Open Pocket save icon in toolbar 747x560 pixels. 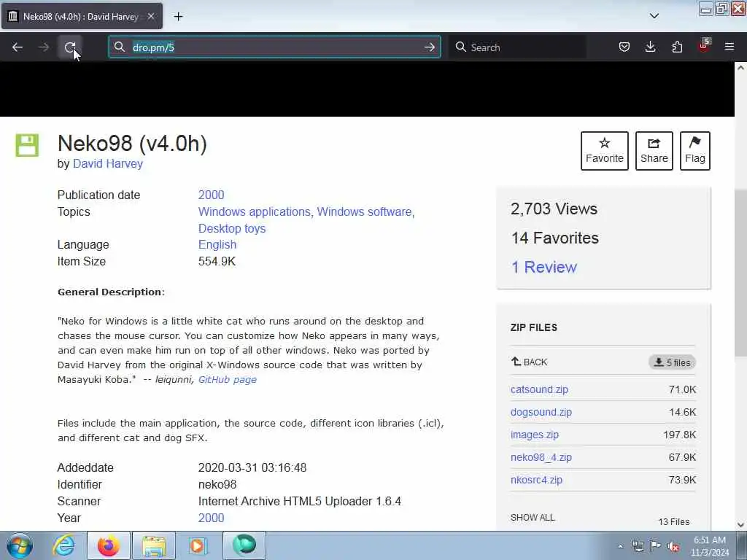point(624,47)
